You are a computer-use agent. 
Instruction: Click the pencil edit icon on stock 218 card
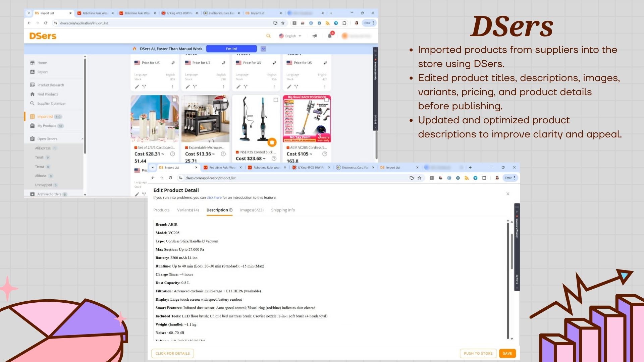[x=187, y=86]
